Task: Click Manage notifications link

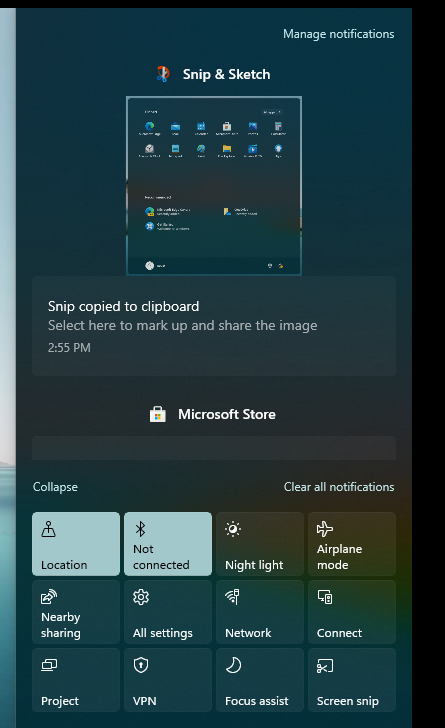Action: 339,34
